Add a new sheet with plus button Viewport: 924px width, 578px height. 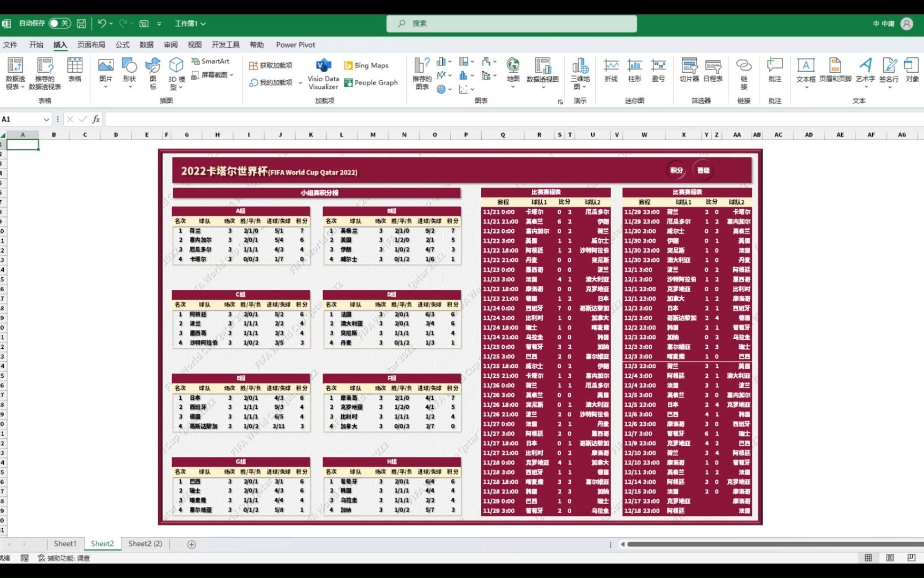(191, 544)
